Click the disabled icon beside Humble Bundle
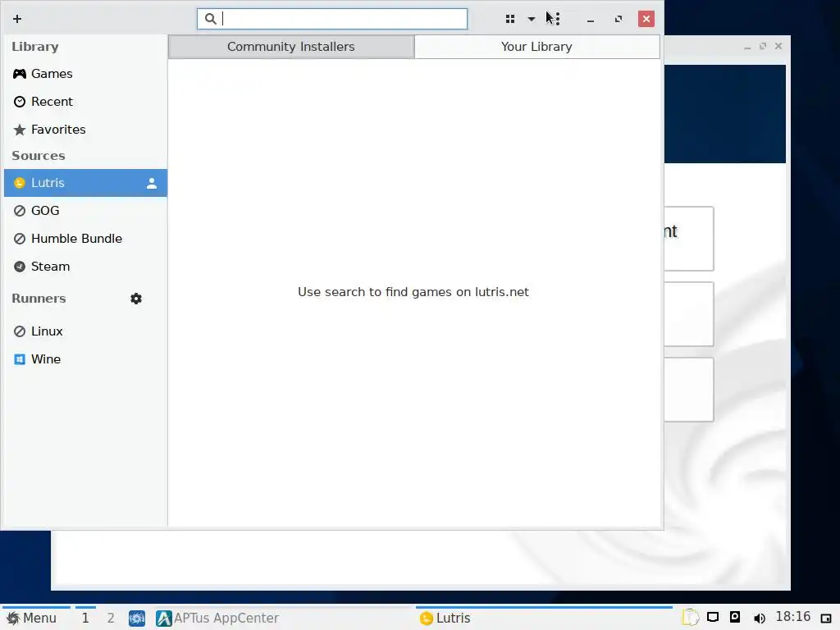840x630 pixels. (x=20, y=239)
